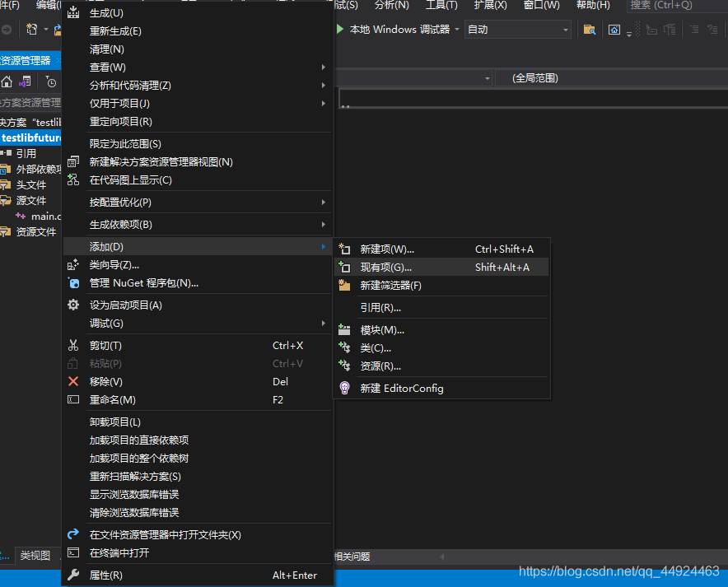Expand the 调试(G) submenu
The height and width of the screenshot is (587, 728).
point(323,323)
